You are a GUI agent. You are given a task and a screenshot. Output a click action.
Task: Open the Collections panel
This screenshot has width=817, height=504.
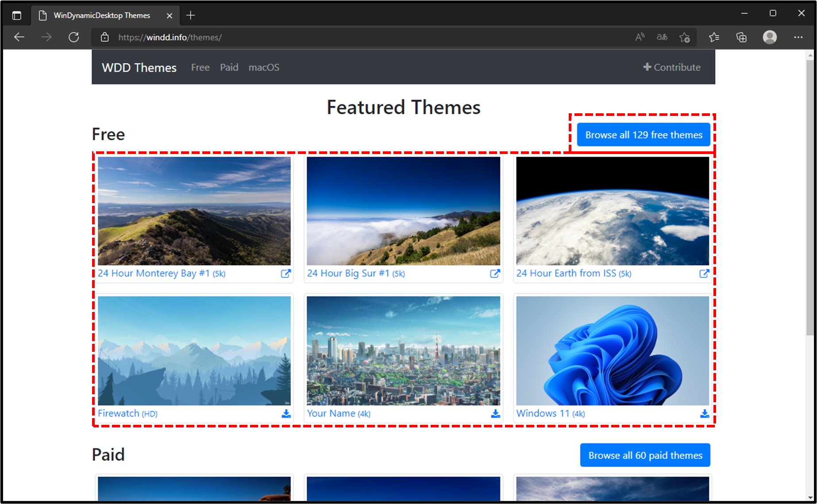[x=741, y=37]
